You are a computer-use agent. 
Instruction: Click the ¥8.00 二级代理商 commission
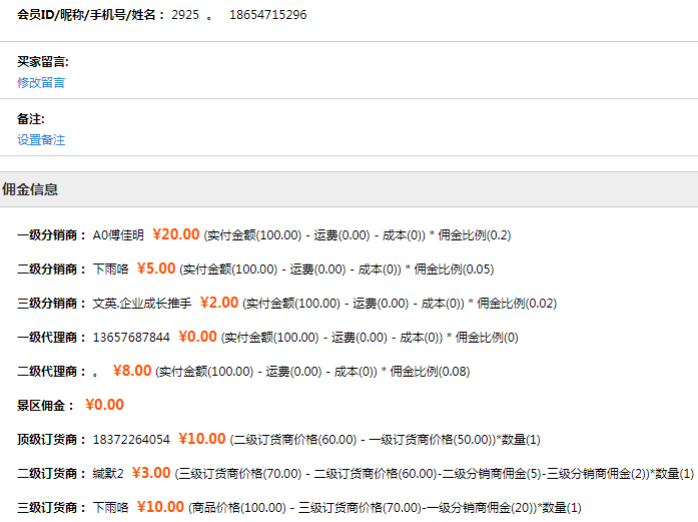click(x=132, y=370)
